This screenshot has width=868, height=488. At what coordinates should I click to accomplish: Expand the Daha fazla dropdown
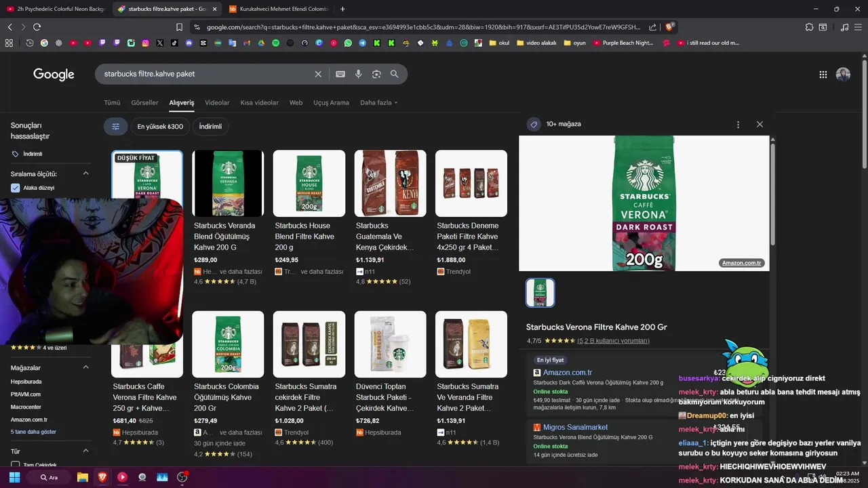click(378, 103)
